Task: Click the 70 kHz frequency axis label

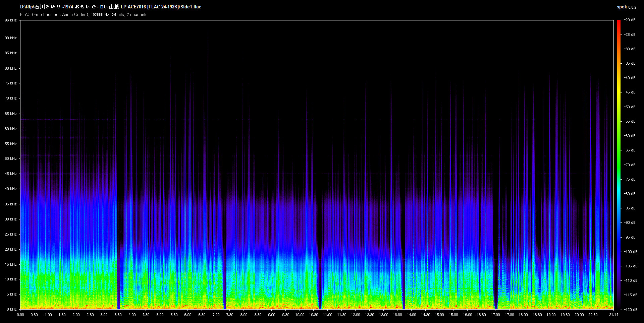Action: tap(11, 99)
